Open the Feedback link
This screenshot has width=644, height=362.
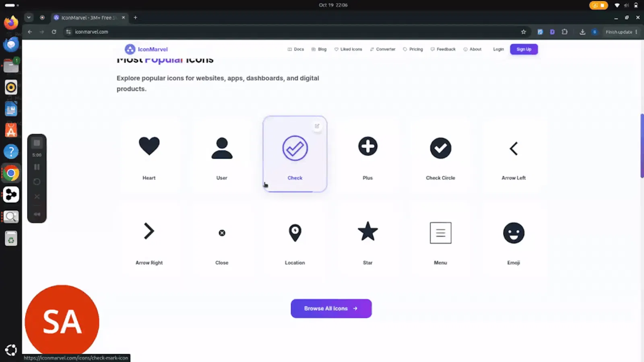coord(443,49)
